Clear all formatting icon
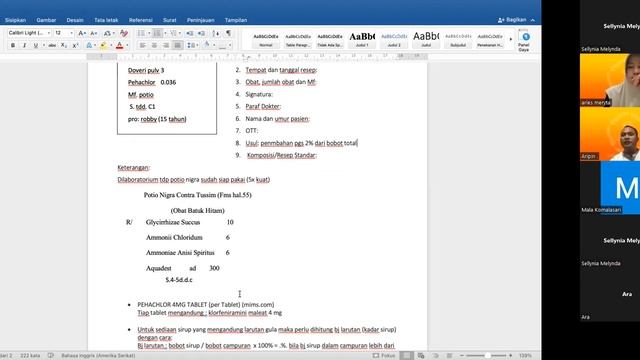This screenshot has width=640, height=360. pyautogui.click(x=124, y=33)
